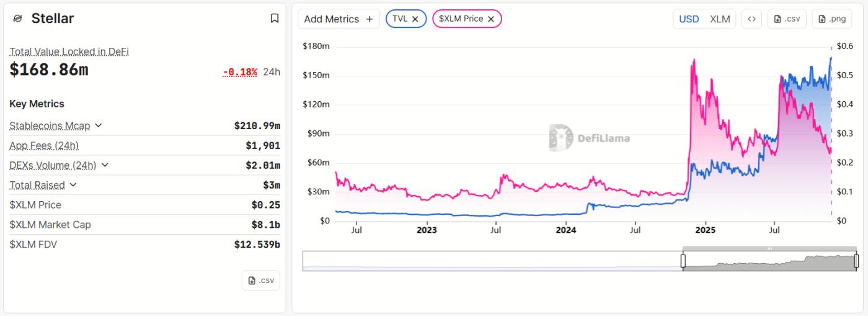Download chart data as .csv

(x=787, y=19)
